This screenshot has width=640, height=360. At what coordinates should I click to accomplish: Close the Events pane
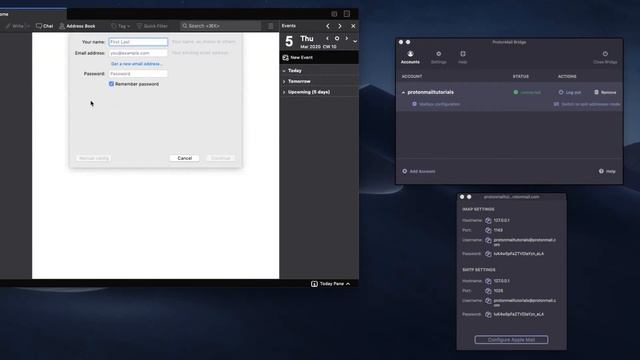tap(353, 26)
